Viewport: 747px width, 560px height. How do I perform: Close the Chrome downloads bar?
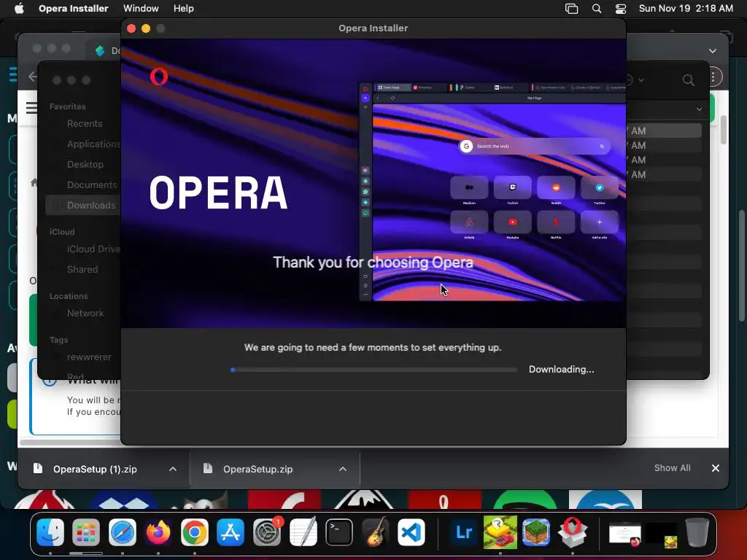pos(715,468)
